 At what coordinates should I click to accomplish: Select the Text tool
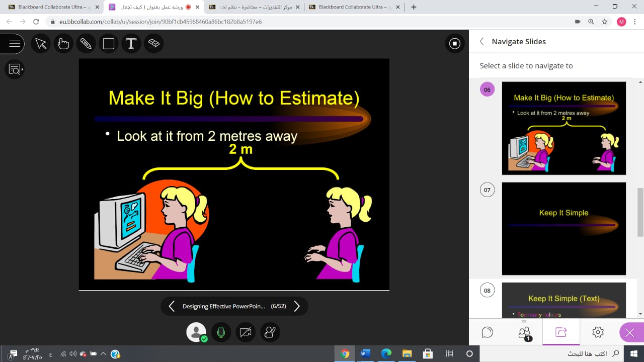131,44
